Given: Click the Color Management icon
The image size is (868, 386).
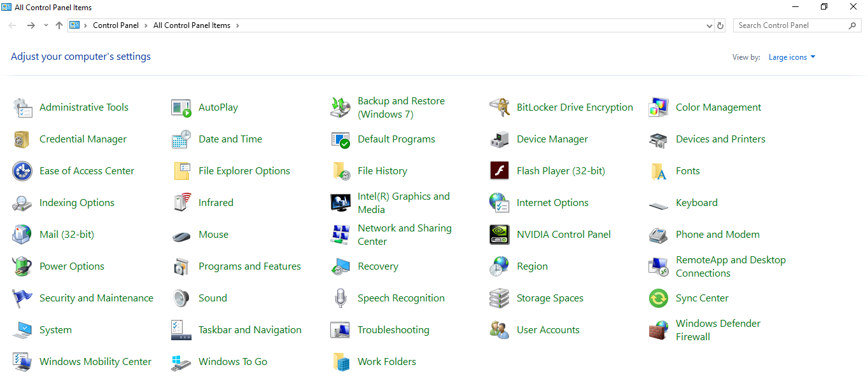Looking at the screenshot, I should 659,107.
